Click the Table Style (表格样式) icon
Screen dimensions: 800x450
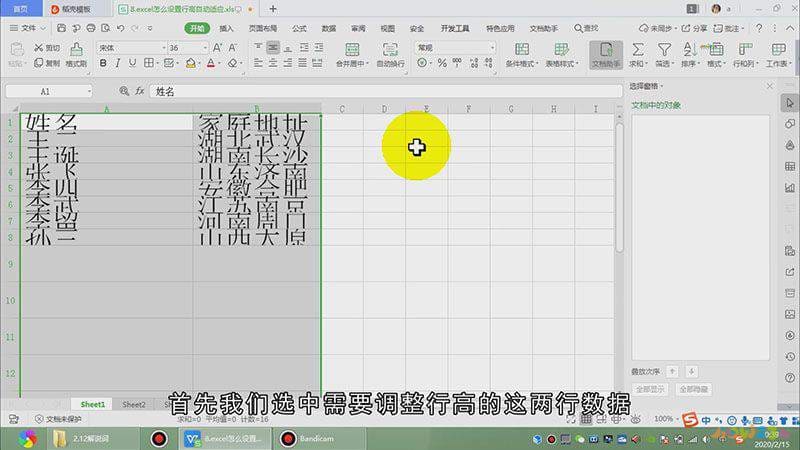click(x=561, y=49)
